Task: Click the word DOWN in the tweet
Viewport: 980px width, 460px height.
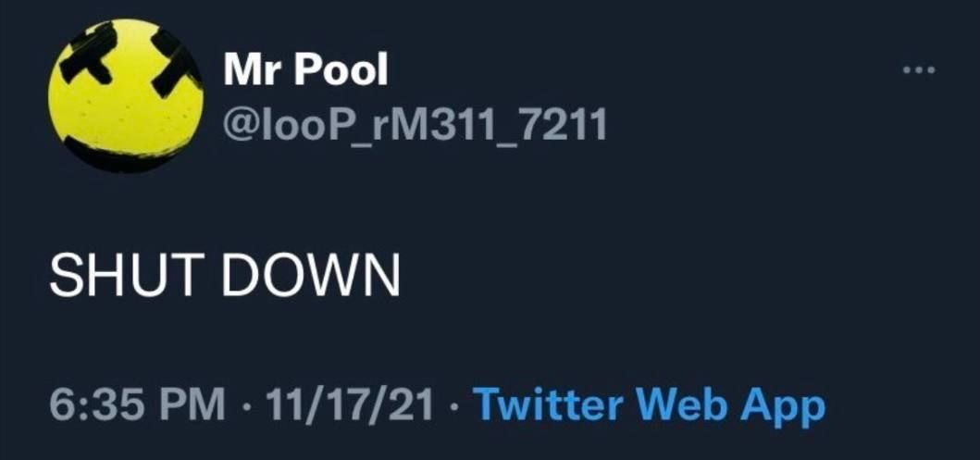Action: pos(311,276)
